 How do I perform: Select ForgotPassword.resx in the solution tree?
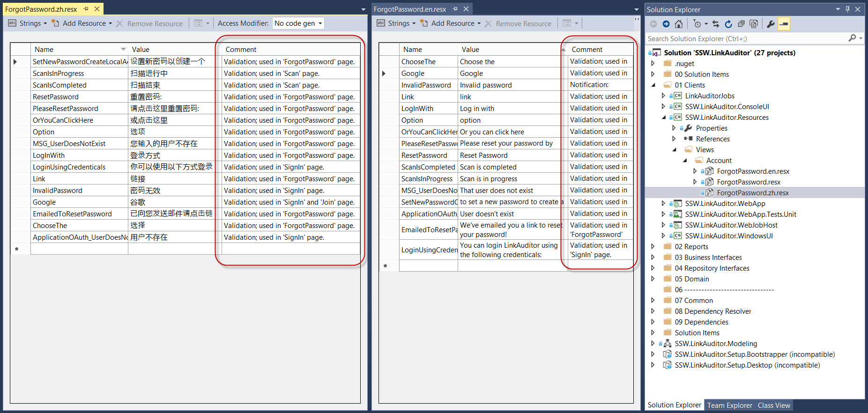click(748, 182)
